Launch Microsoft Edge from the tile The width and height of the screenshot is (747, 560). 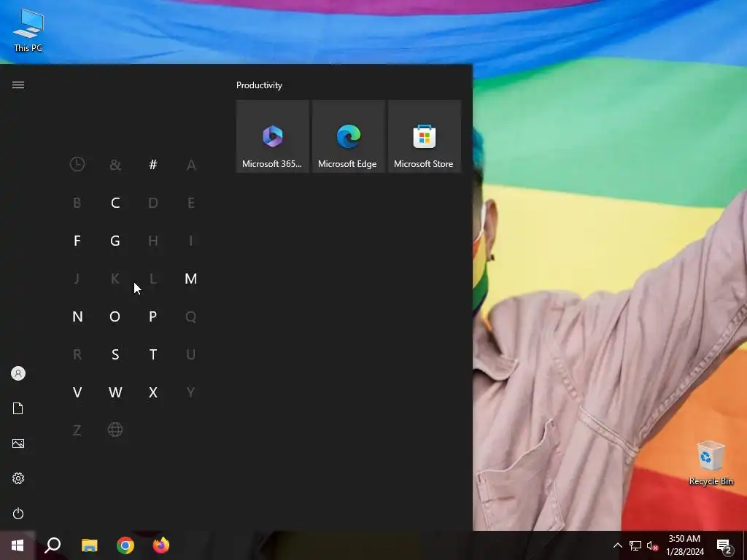[x=348, y=136]
